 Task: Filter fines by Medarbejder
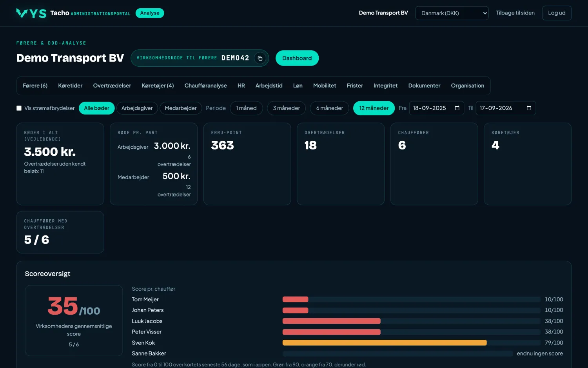181,108
